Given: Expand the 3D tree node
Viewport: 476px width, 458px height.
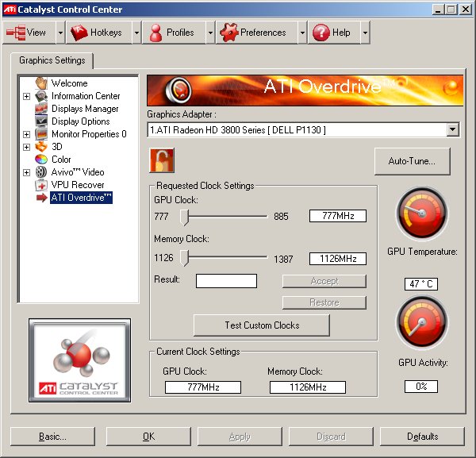Looking at the screenshot, I should pyautogui.click(x=26, y=147).
